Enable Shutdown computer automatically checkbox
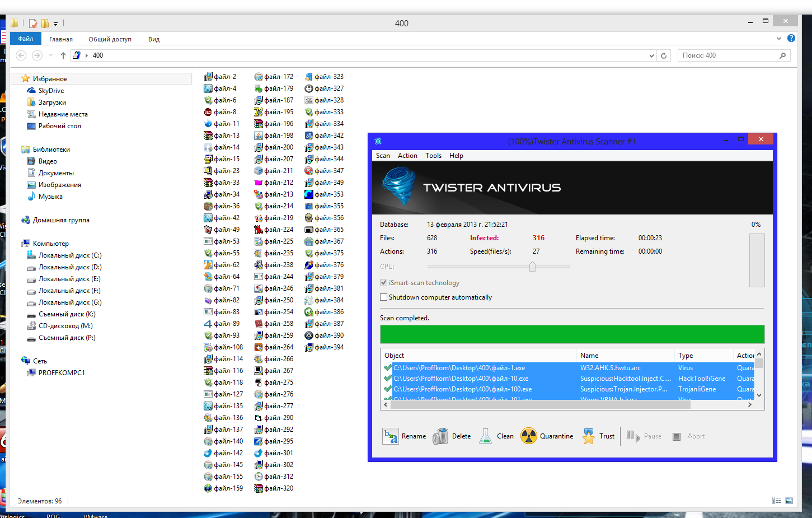The image size is (812, 518). (x=383, y=297)
